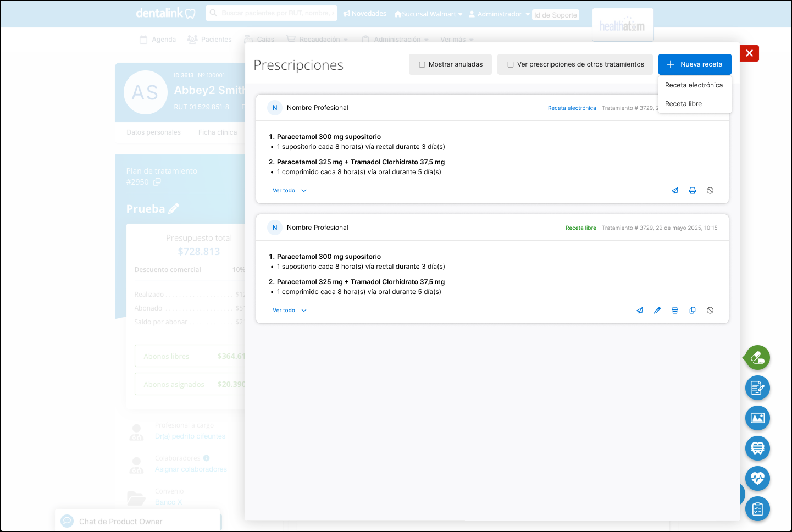792x532 pixels.
Task: Open the Cajas section
Action: pyautogui.click(x=259, y=40)
